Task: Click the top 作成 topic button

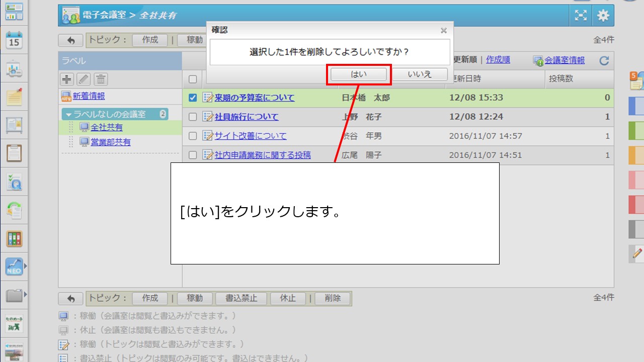Action: [150, 40]
